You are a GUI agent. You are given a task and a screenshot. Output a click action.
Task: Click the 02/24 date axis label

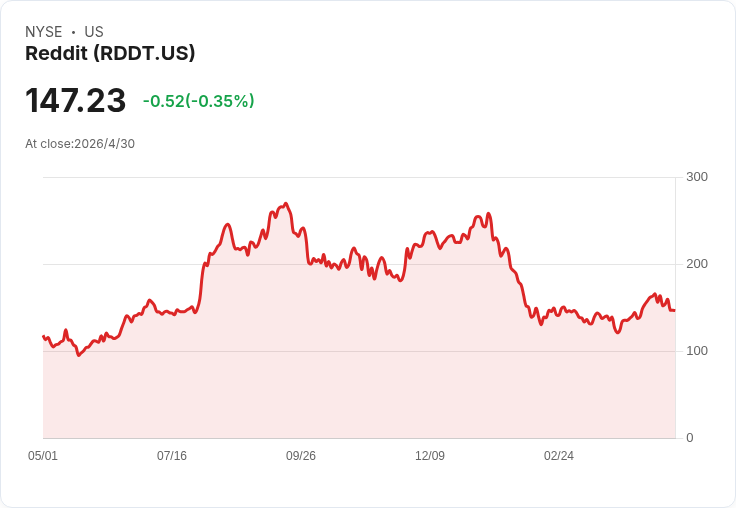click(559, 455)
